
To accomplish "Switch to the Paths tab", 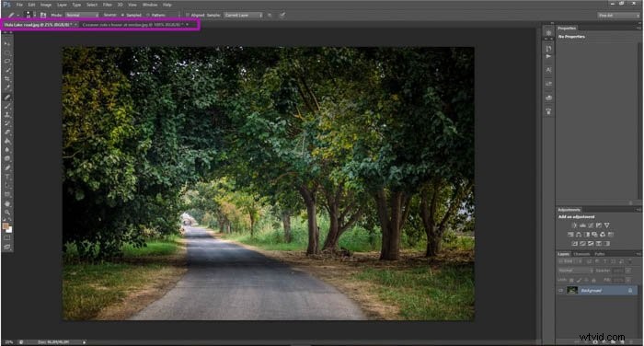I will point(600,254).
